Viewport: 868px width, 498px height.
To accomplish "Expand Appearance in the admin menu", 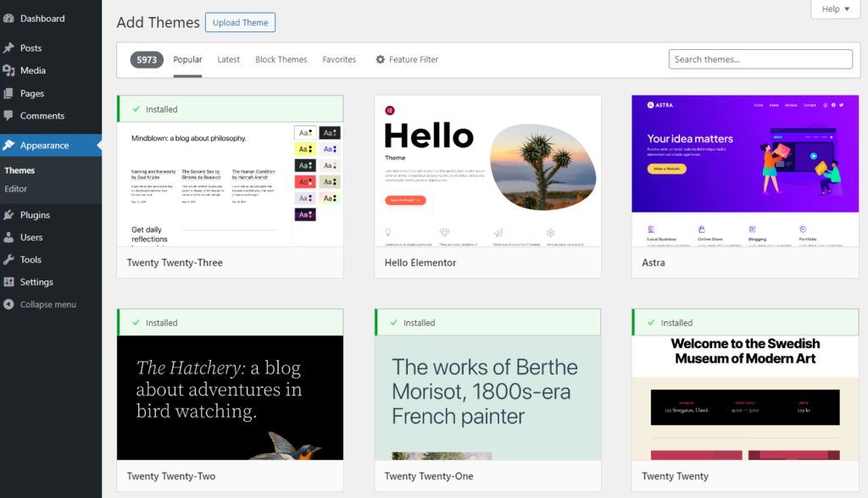I will [x=44, y=145].
